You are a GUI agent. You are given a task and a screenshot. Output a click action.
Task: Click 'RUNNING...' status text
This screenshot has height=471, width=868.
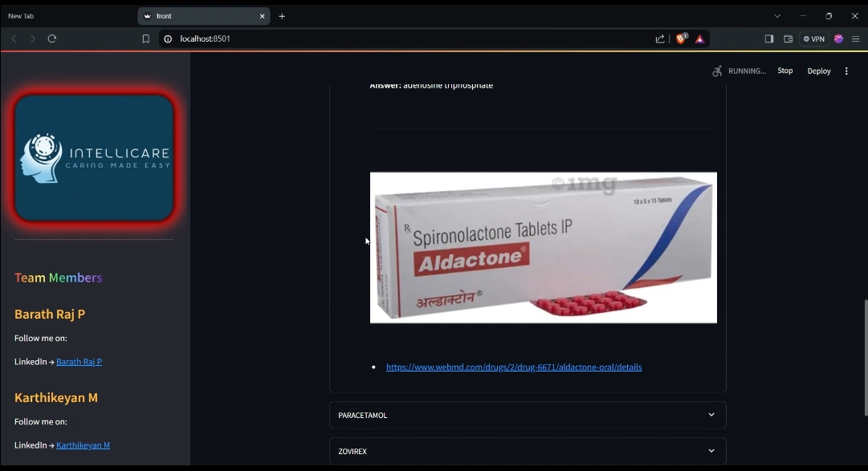748,71
